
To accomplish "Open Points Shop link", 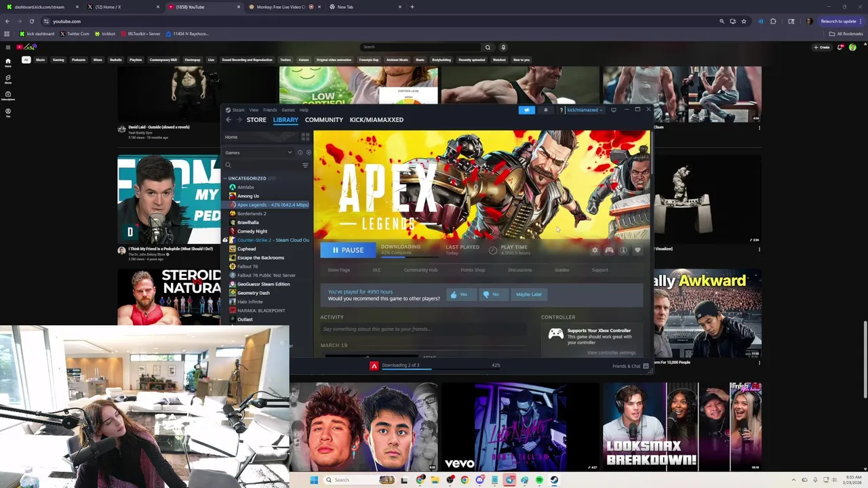I will coord(473,270).
